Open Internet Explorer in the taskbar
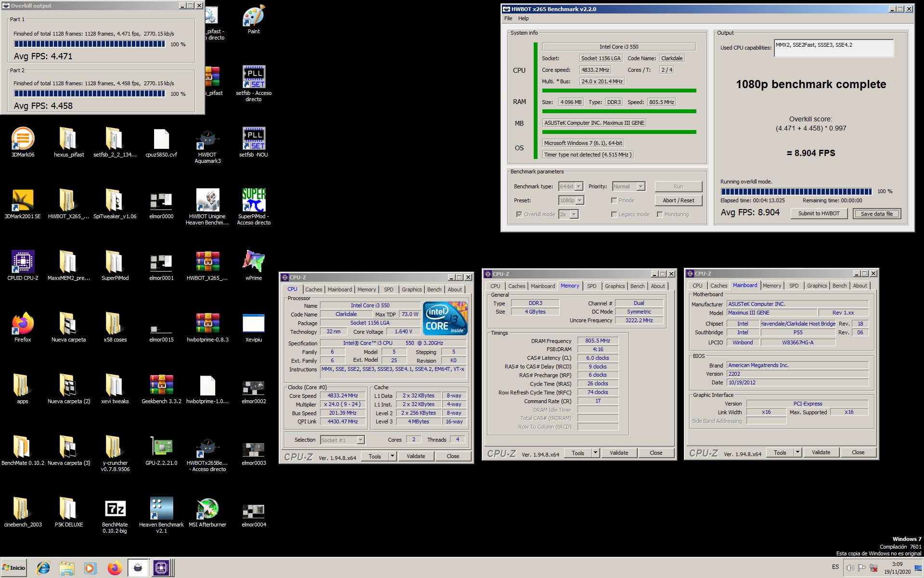 pos(43,568)
